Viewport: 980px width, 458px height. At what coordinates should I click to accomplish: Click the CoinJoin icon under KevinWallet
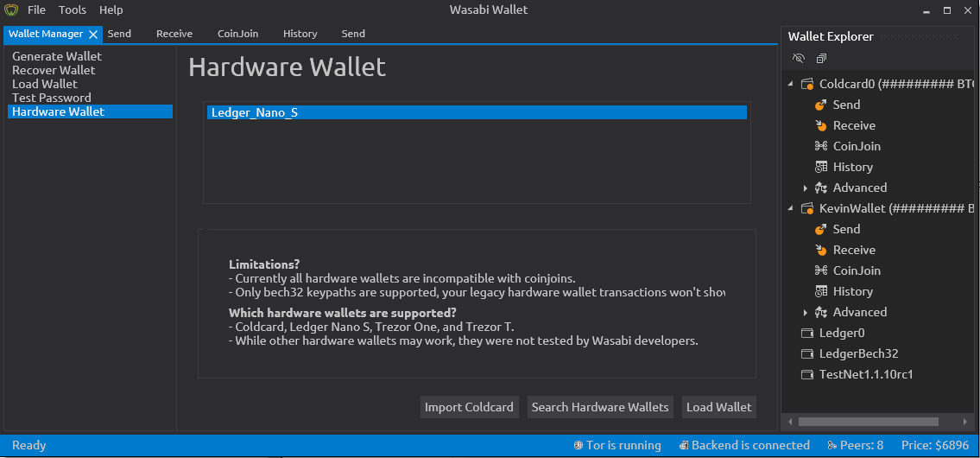coord(821,270)
